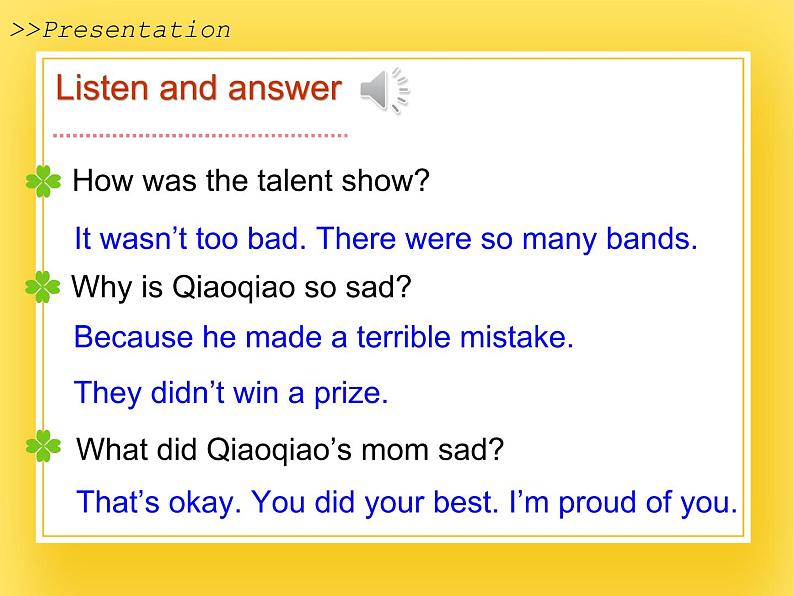
Task: Click the word prize in the blue answer
Action: point(351,393)
